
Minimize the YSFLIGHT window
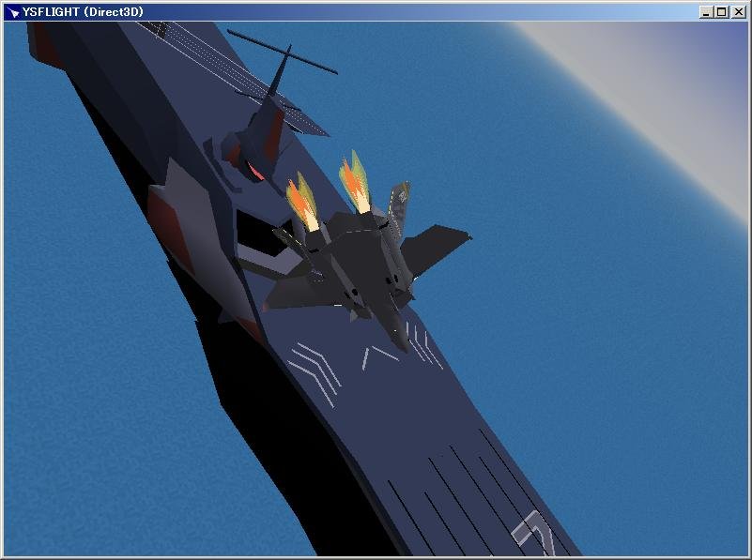point(705,12)
